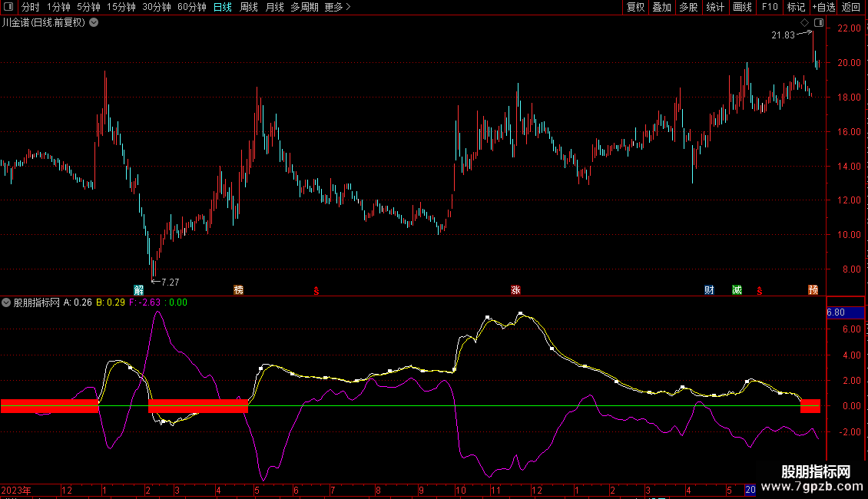
Task: Click the panel layout icon at top-left
Action: coord(9,7)
